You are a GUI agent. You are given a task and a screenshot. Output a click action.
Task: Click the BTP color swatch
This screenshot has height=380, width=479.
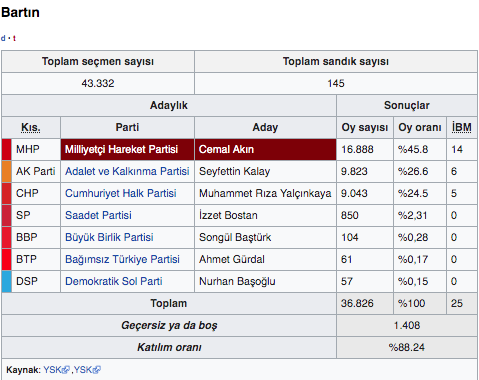click(x=7, y=259)
